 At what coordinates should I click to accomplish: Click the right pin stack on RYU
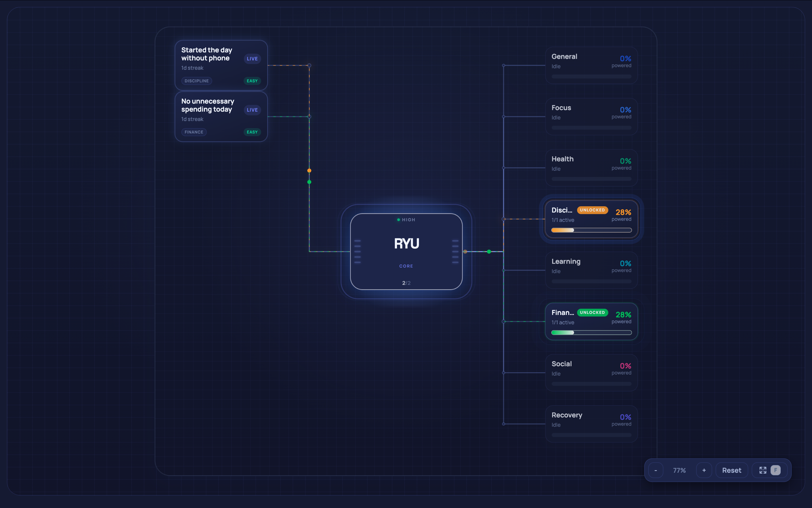[x=455, y=252]
